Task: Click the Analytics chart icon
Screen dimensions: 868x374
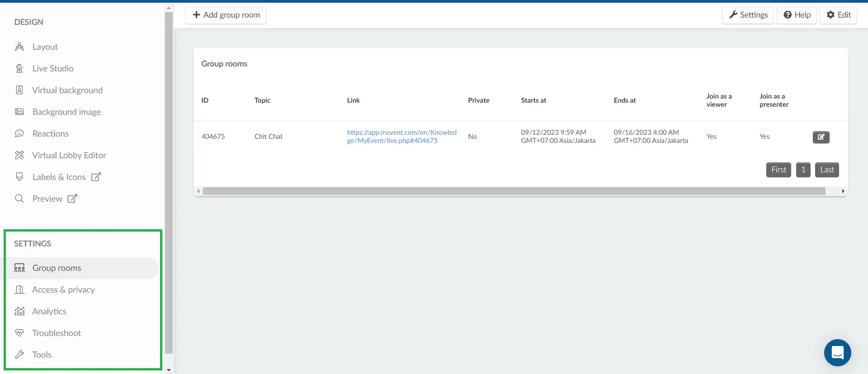Action: 19,311
